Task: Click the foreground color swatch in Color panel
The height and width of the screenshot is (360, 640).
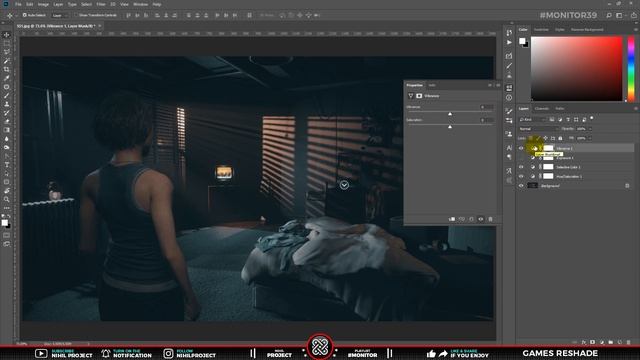Action: (x=522, y=41)
